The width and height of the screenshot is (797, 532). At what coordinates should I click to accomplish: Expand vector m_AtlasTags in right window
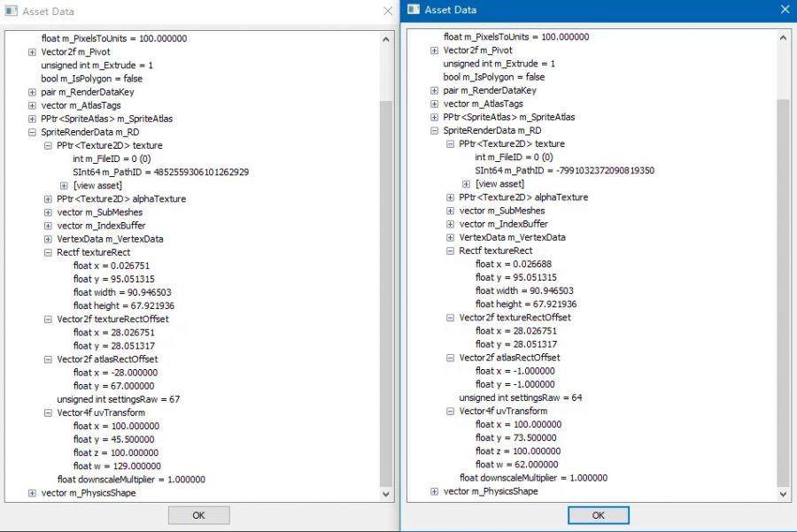(x=434, y=104)
